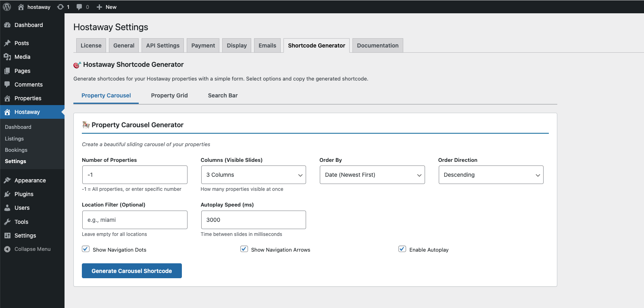The image size is (644, 308).
Task: Click the Settings sliders icon in sidebar
Action: tap(7, 236)
